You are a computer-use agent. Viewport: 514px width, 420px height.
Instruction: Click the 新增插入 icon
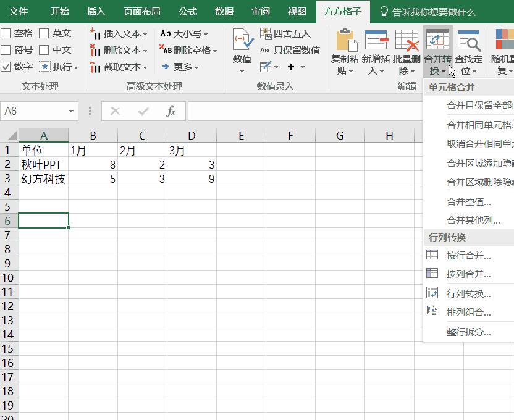click(376, 41)
